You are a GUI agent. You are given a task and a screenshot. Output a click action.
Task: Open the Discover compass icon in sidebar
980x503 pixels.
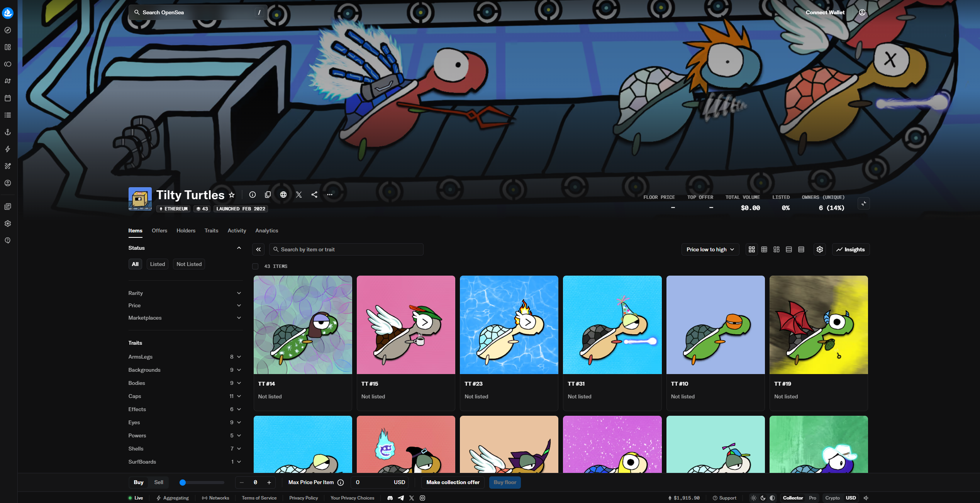[x=8, y=30]
